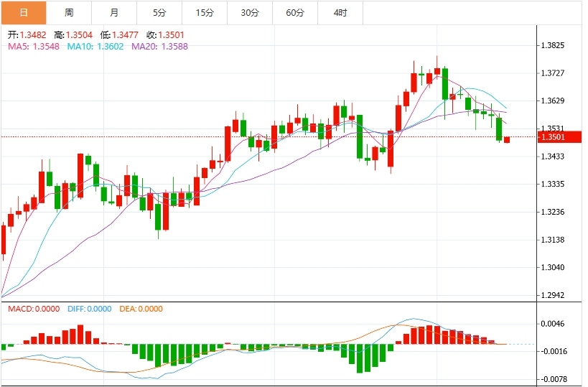Click the MA20: 1.3588 indicator label
This screenshot has width=588, height=387.
(160, 47)
